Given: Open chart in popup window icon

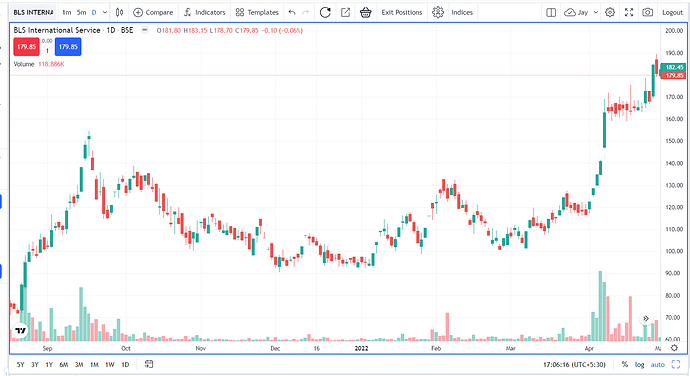Looking at the screenshot, I should pyautogui.click(x=345, y=12).
